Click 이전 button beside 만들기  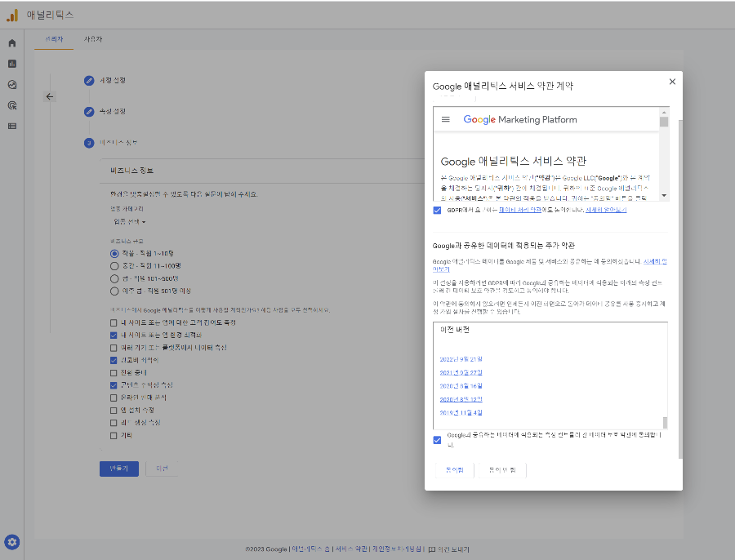point(162,469)
